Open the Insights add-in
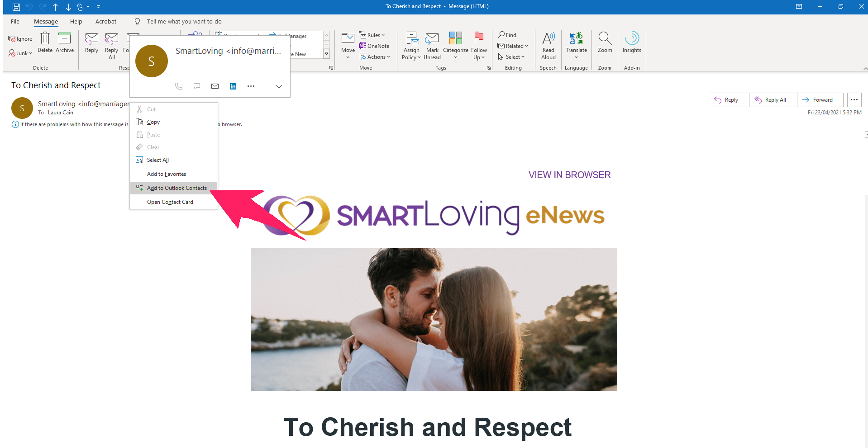The image size is (868, 448). [631, 42]
